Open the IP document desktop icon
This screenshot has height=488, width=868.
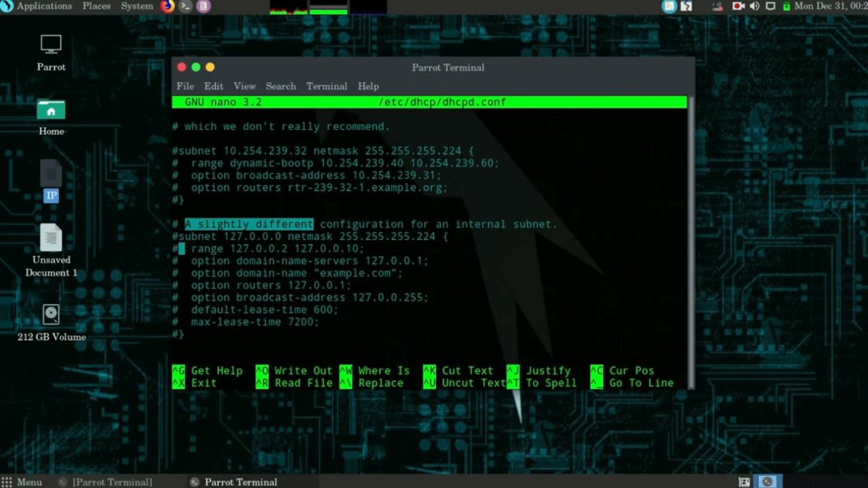(51, 181)
